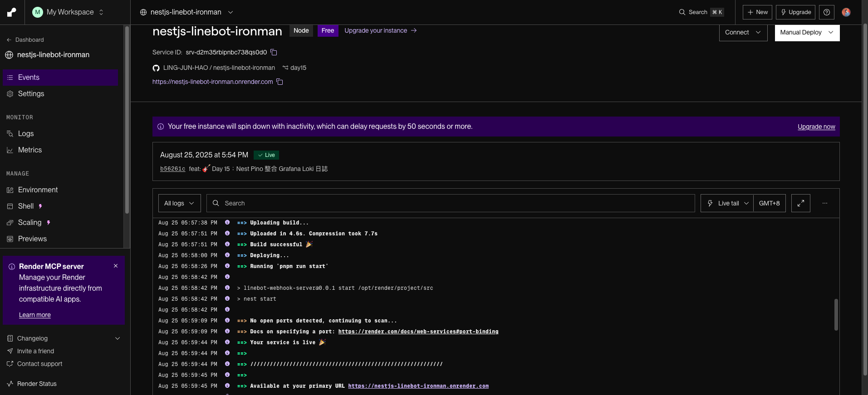Open global Search in the top bar

point(701,12)
